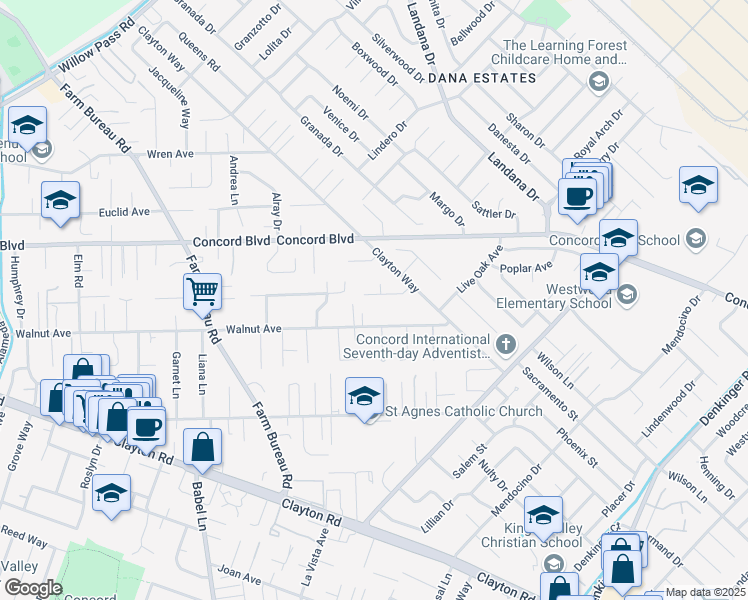Click the isolated school marker at right edge

click(x=698, y=186)
